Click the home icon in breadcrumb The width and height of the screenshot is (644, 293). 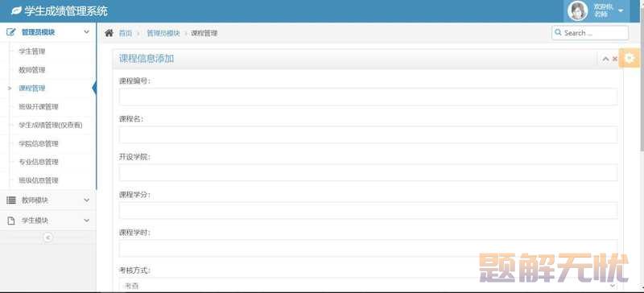click(109, 33)
